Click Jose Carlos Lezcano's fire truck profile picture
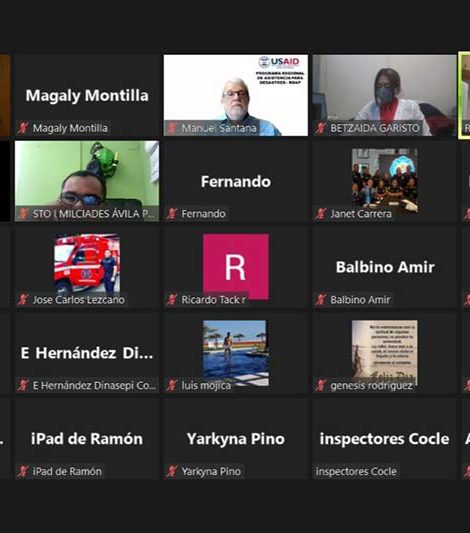The width and height of the screenshot is (470, 533). (x=87, y=263)
